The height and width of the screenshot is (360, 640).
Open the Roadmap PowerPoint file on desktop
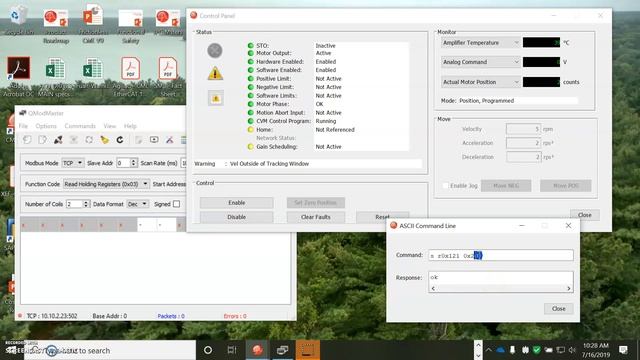(56, 26)
